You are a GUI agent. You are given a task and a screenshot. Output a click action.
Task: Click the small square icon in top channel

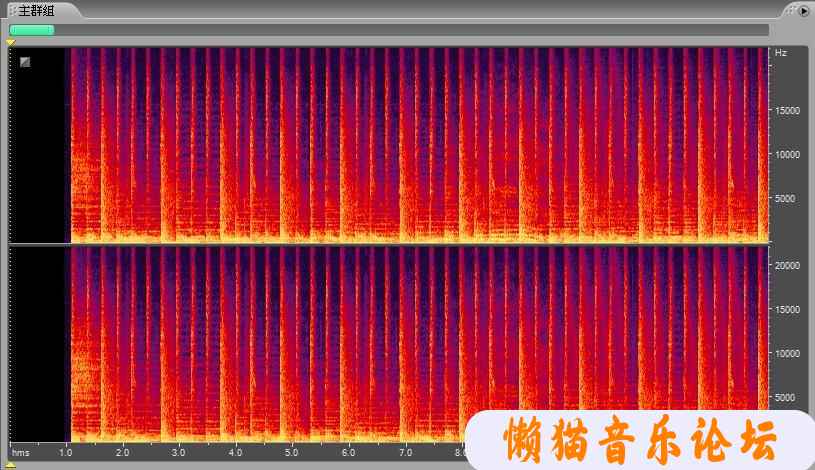pos(25,63)
